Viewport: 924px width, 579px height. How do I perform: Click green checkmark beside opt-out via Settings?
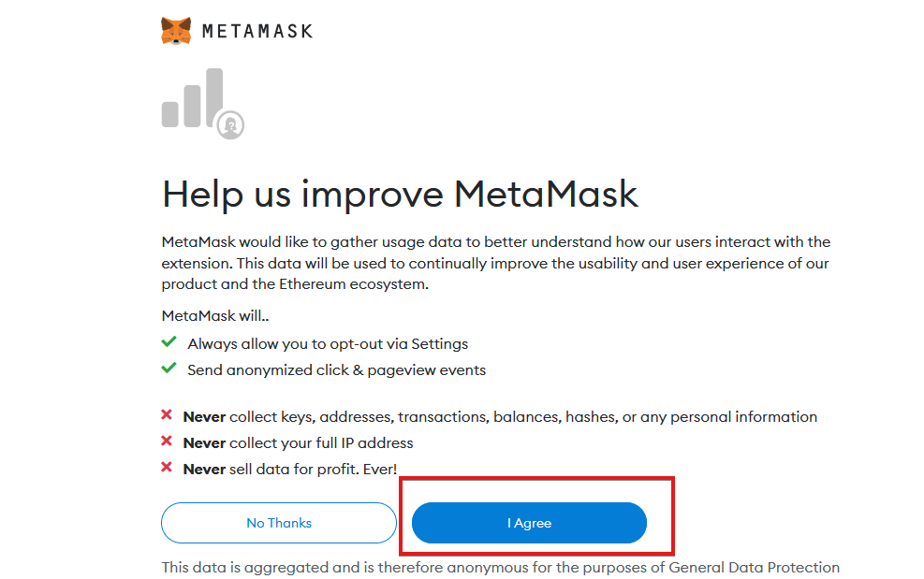[x=169, y=342]
